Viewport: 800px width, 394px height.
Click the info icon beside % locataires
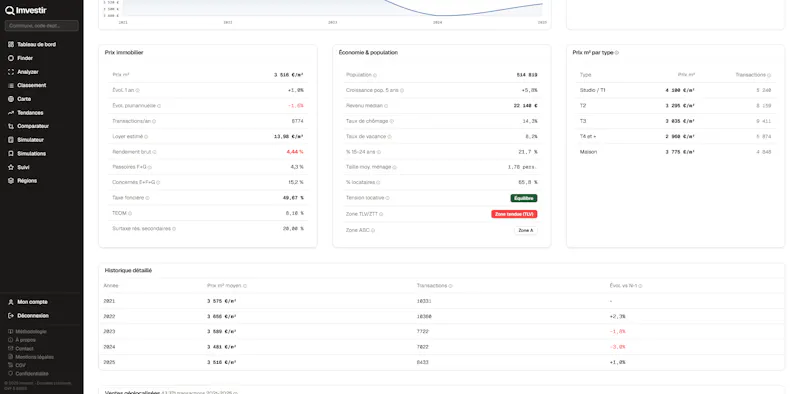(x=378, y=182)
